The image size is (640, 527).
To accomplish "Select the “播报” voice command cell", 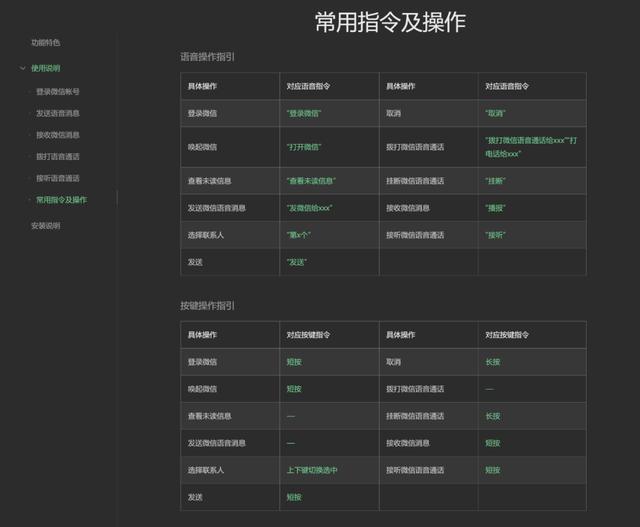I will (x=495, y=208).
